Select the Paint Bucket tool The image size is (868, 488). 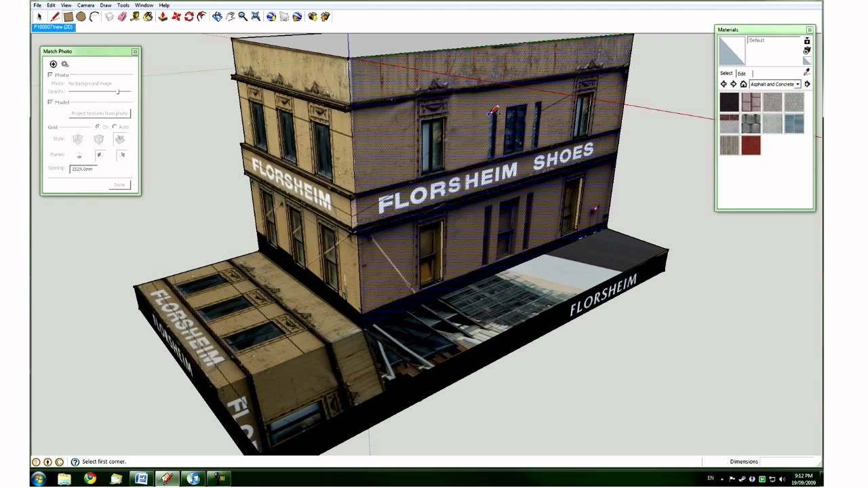(x=148, y=16)
